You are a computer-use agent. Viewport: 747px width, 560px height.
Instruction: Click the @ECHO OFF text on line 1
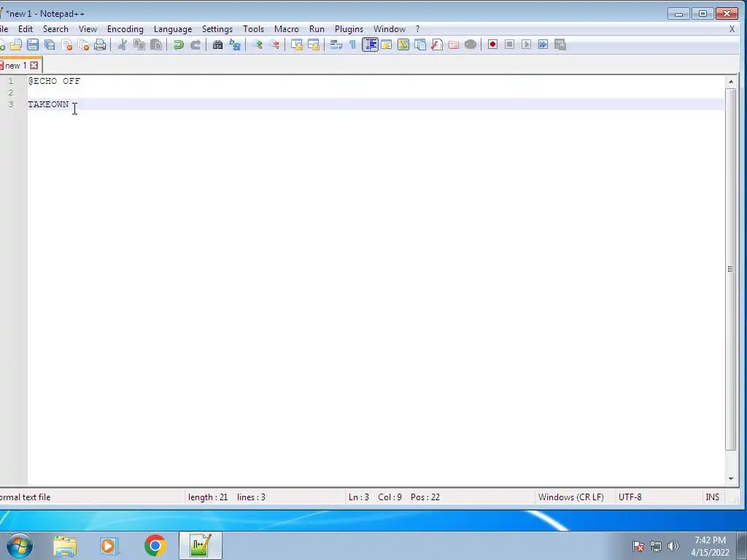[x=54, y=81]
